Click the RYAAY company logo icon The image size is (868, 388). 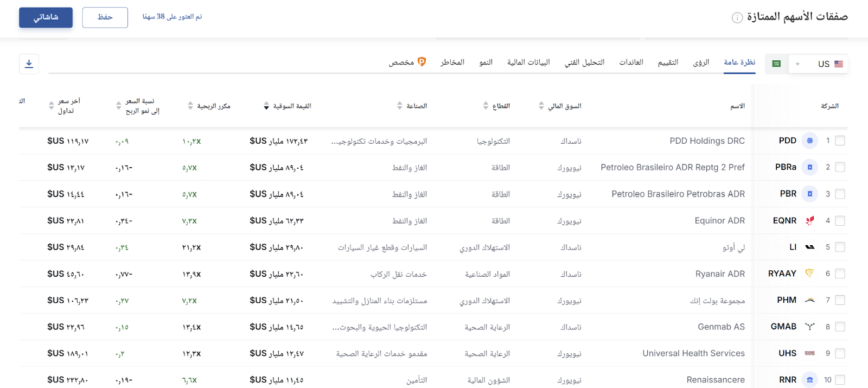pos(810,274)
